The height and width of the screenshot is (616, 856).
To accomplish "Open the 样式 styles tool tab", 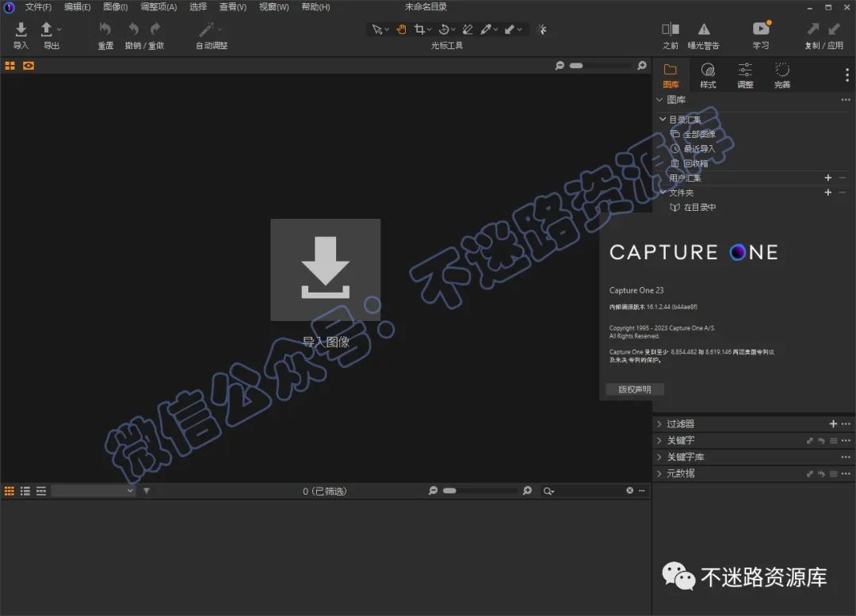I will pyautogui.click(x=708, y=75).
